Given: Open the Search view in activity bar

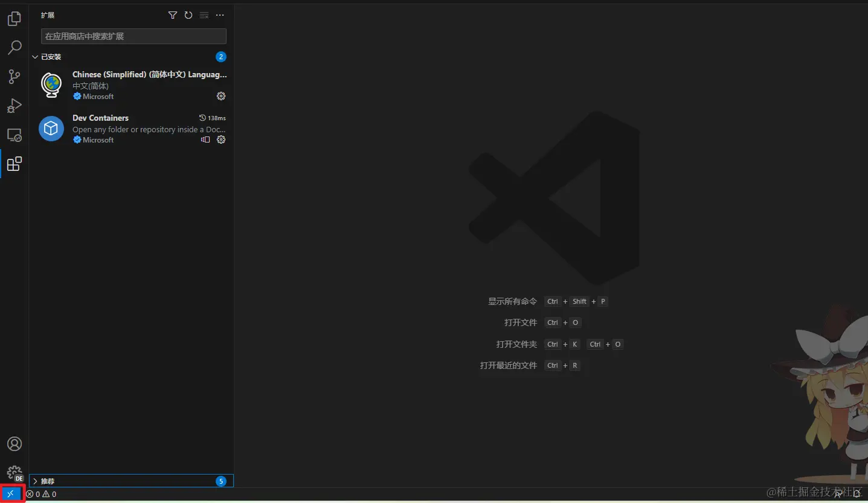Looking at the screenshot, I should click(14, 48).
